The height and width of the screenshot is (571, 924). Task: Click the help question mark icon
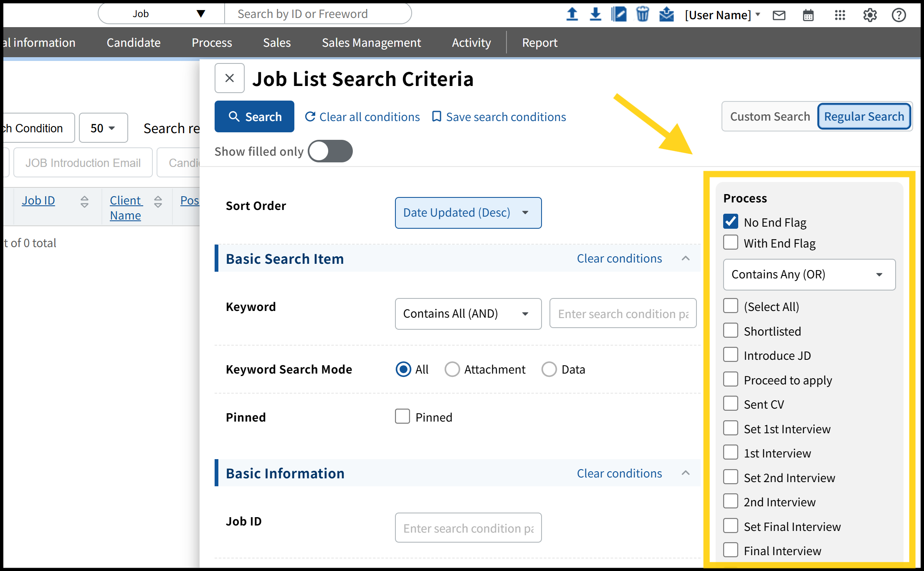click(x=899, y=15)
